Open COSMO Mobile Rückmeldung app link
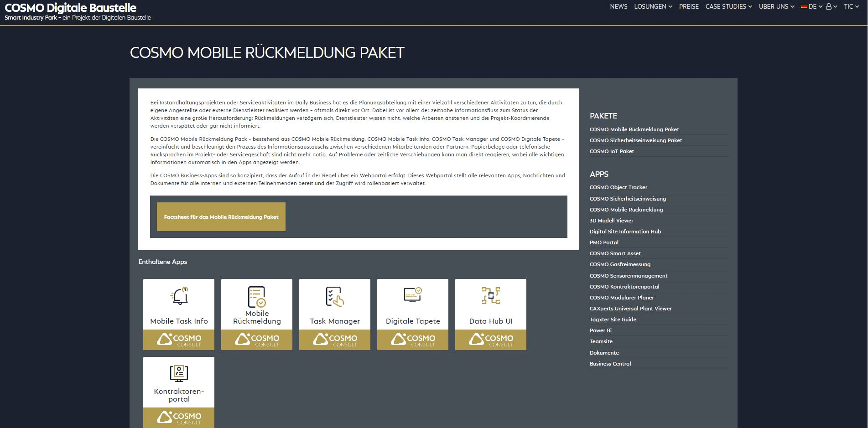This screenshot has width=868, height=428. pyautogui.click(x=626, y=210)
